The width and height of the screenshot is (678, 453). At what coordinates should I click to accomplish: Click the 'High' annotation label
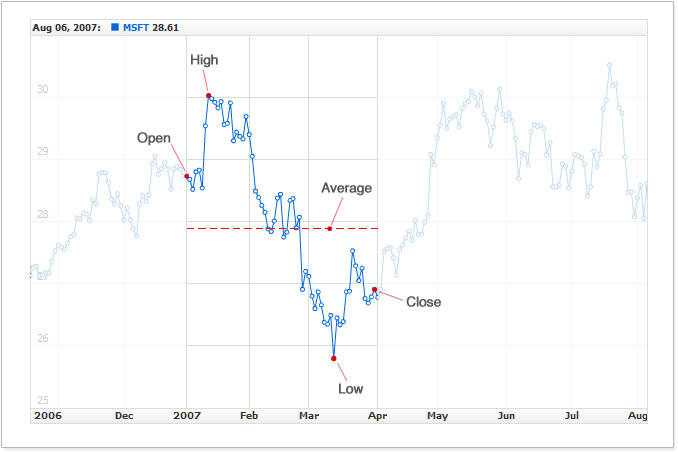(x=204, y=60)
